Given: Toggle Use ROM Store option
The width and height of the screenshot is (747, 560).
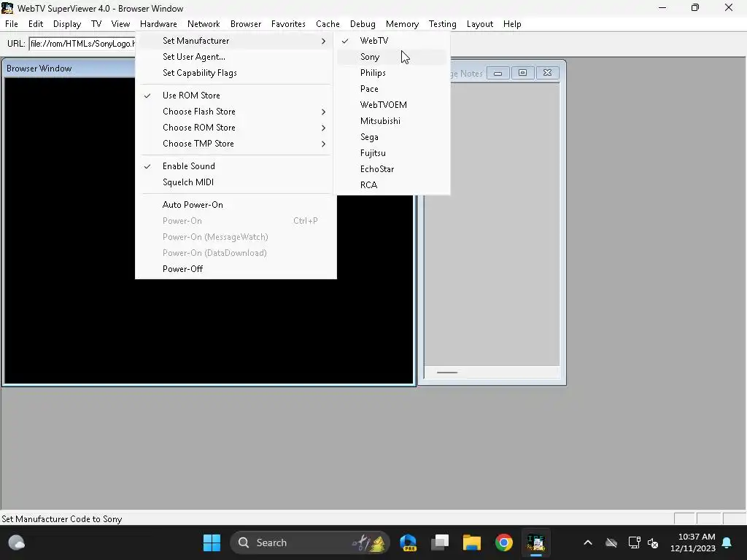Looking at the screenshot, I should coord(236,96).
